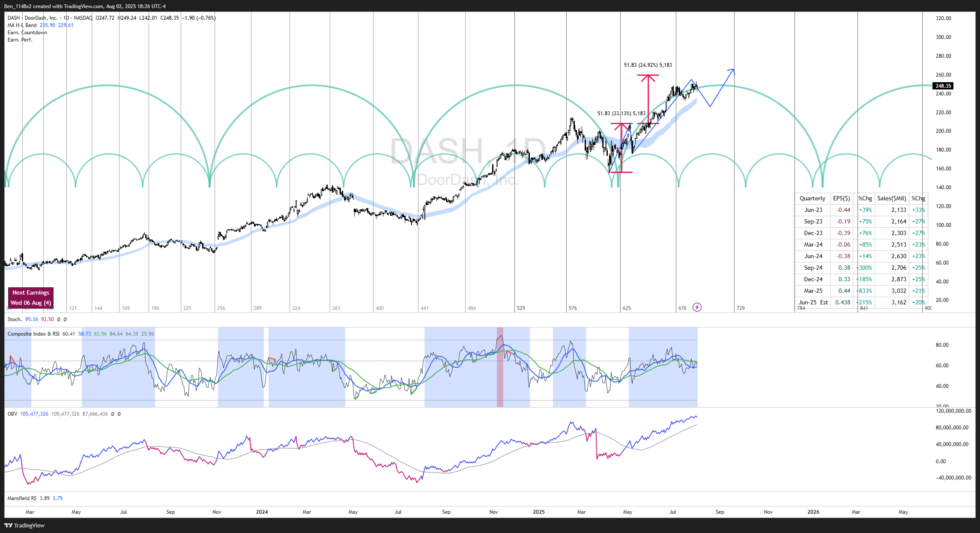Click the lower pink price-range arrowhead

[x=621, y=125]
